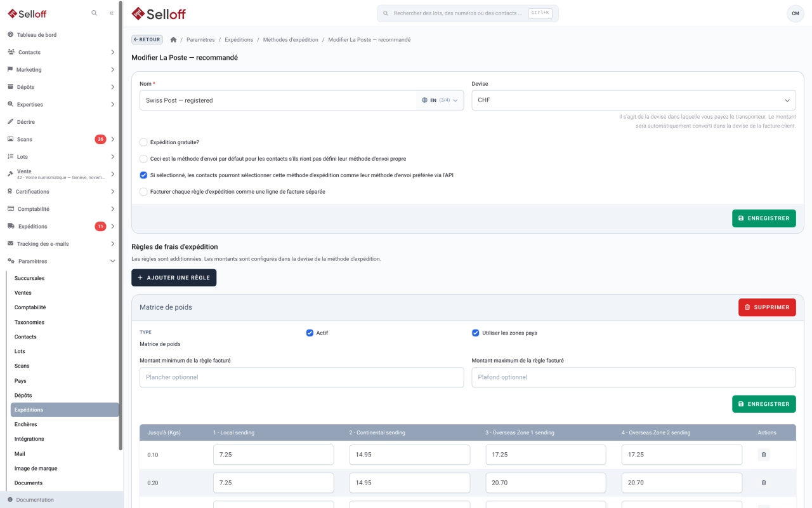
Task: Delete the 0.10 kg weight row
Action: [x=764, y=455]
